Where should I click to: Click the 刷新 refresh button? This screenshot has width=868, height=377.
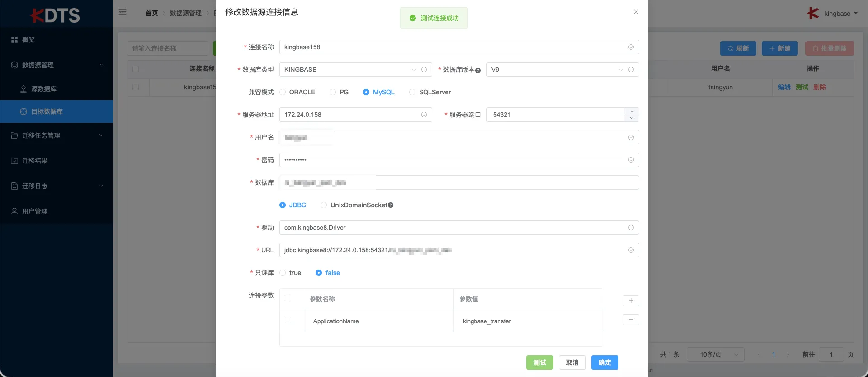pyautogui.click(x=738, y=48)
